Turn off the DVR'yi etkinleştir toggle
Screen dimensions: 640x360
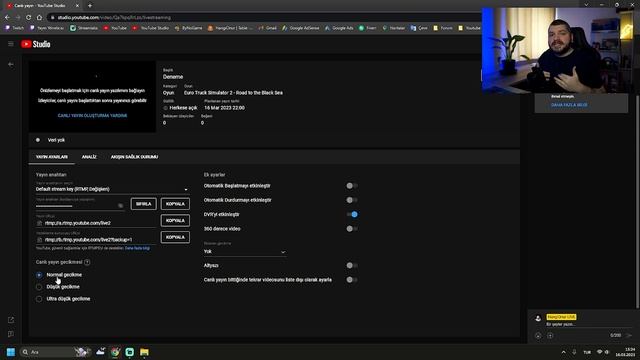click(x=352, y=214)
